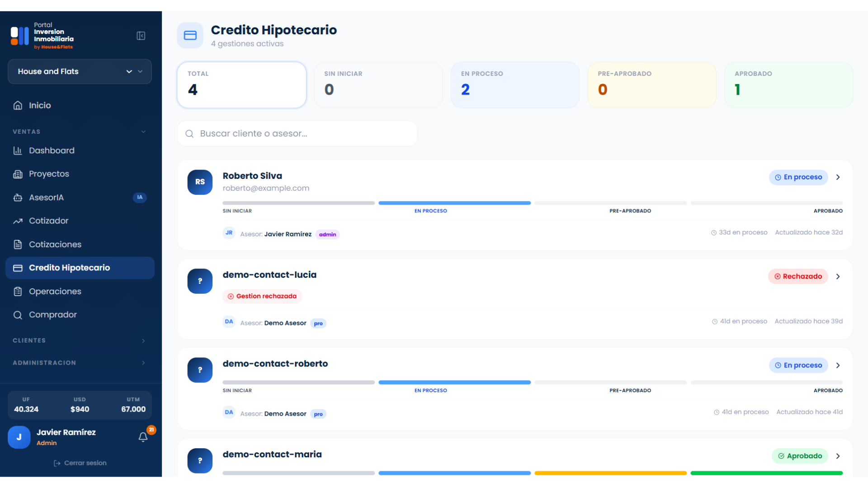
Task: Click demo-contact-roberto En proceso badge
Action: [798, 365]
